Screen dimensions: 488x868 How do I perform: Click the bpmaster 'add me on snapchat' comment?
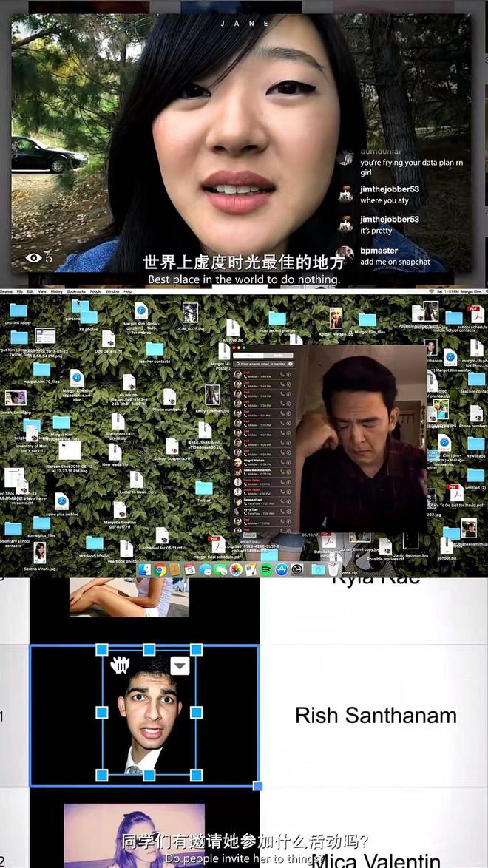[x=395, y=262]
